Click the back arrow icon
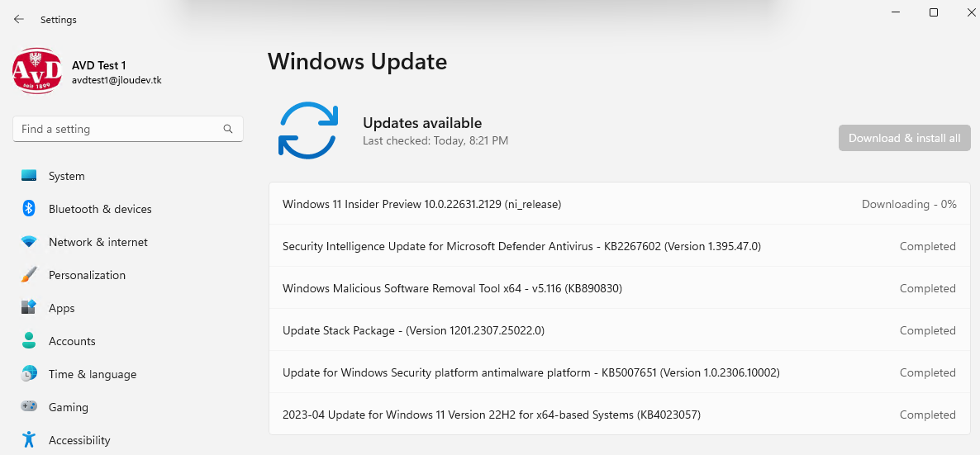 click(x=19, y=19)
